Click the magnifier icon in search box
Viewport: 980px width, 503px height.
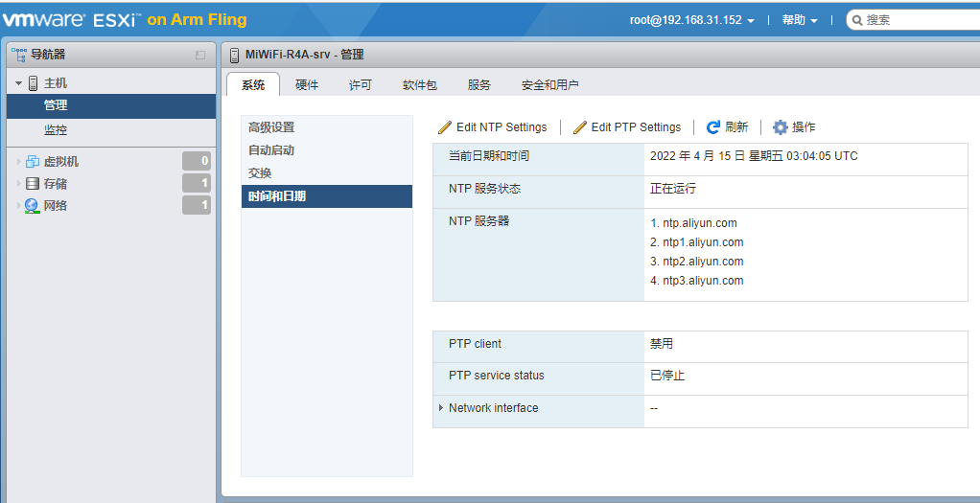(856, 20)
